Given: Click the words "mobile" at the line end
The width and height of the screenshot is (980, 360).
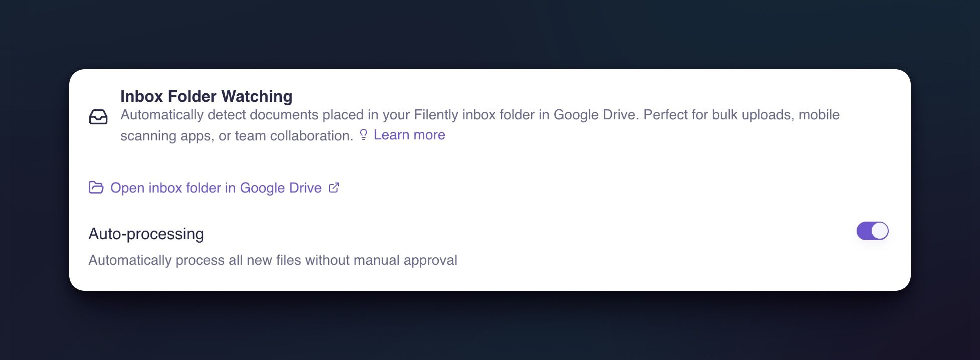Looking at the screenshot, I should (x=819, y=115).
